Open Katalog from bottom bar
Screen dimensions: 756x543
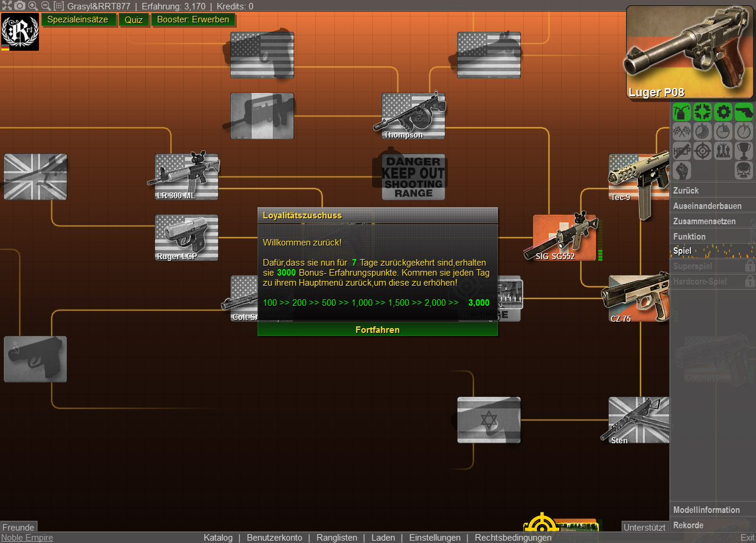pyautogui.click(x=218, y=538)
